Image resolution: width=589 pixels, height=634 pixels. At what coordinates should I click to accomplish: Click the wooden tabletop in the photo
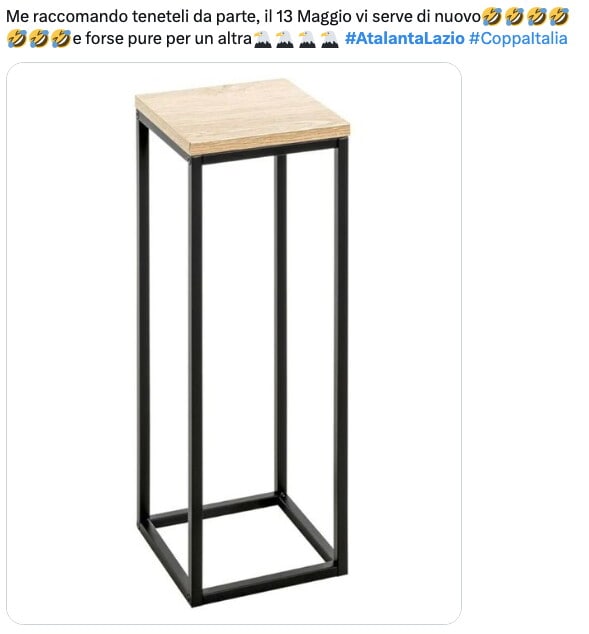[243, 116]
